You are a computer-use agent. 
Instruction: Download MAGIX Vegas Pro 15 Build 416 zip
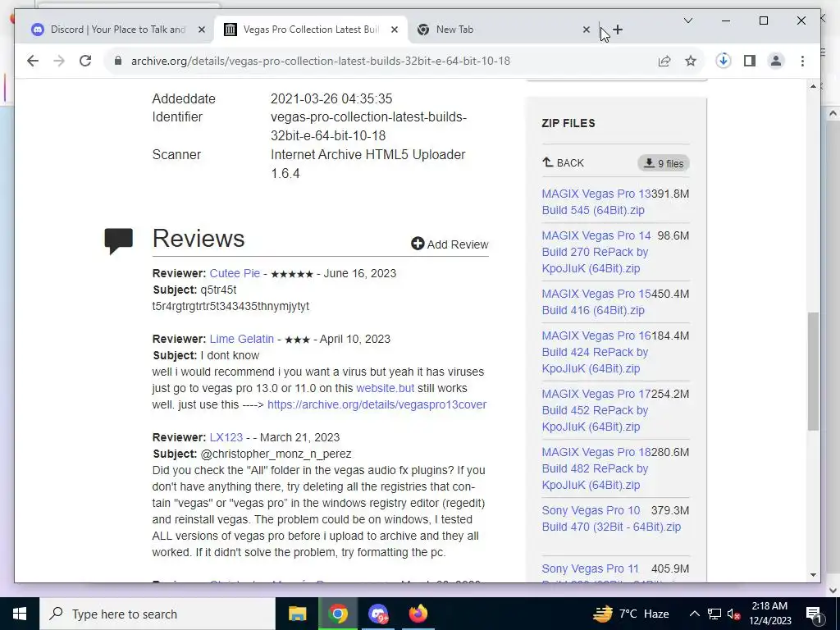596,302
